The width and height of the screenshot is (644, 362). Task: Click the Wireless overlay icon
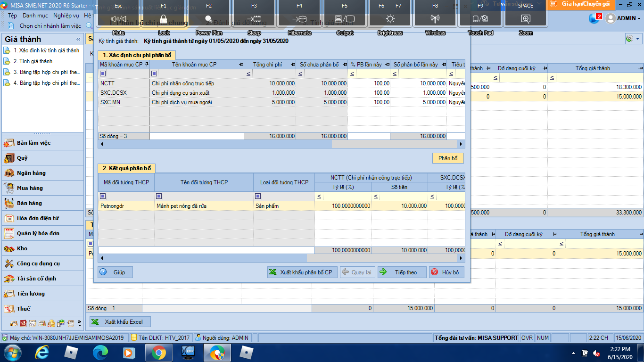pyautogui.click(x=435, y=19)
